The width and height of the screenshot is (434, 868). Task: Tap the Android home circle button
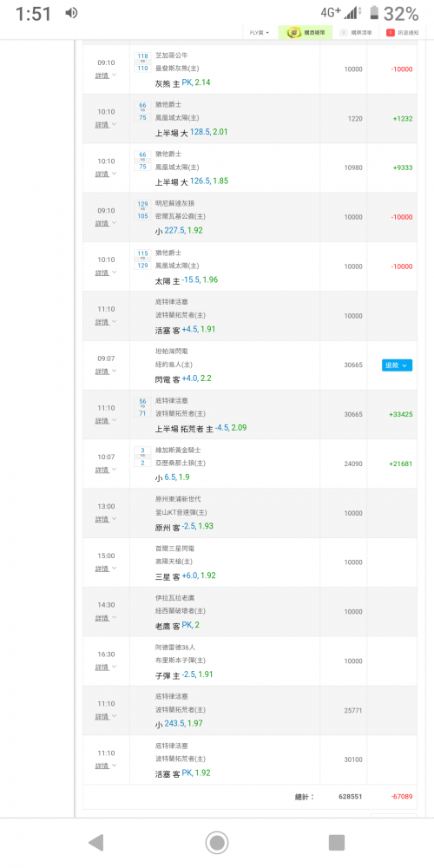click(217, 843)
